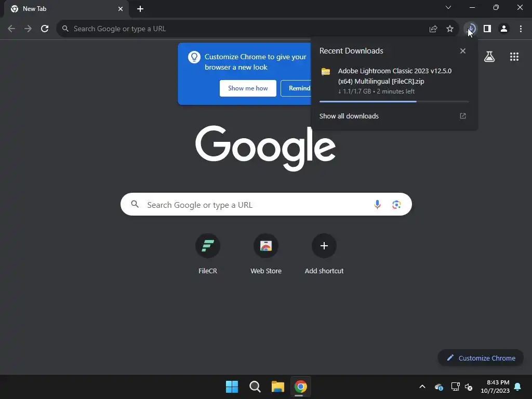
Task: Select the New Tab tab
Action: click(66, 9)
